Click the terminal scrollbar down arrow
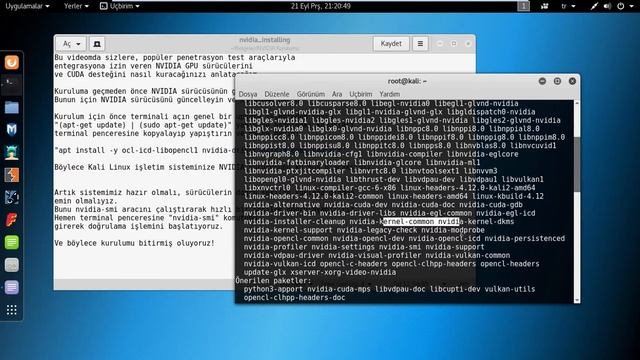 tap(577, 300)
